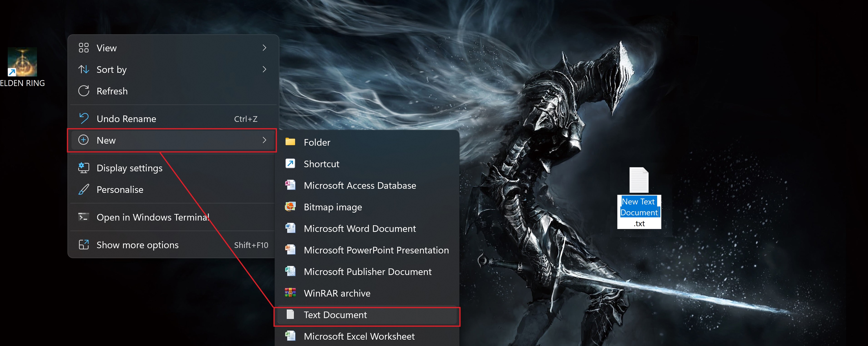This screenshot has width=868, height=346.
Task: Expand the View submenu chevron
Action: click(264, 48)
